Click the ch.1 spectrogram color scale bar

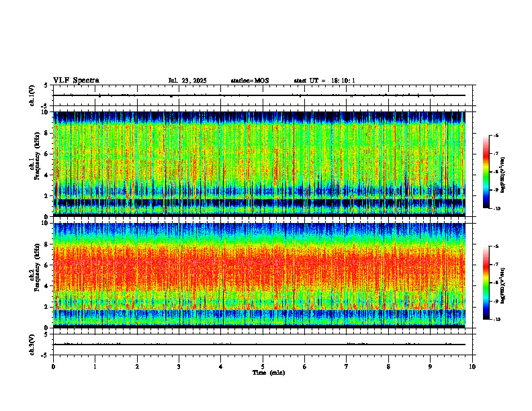click(486, 172)
